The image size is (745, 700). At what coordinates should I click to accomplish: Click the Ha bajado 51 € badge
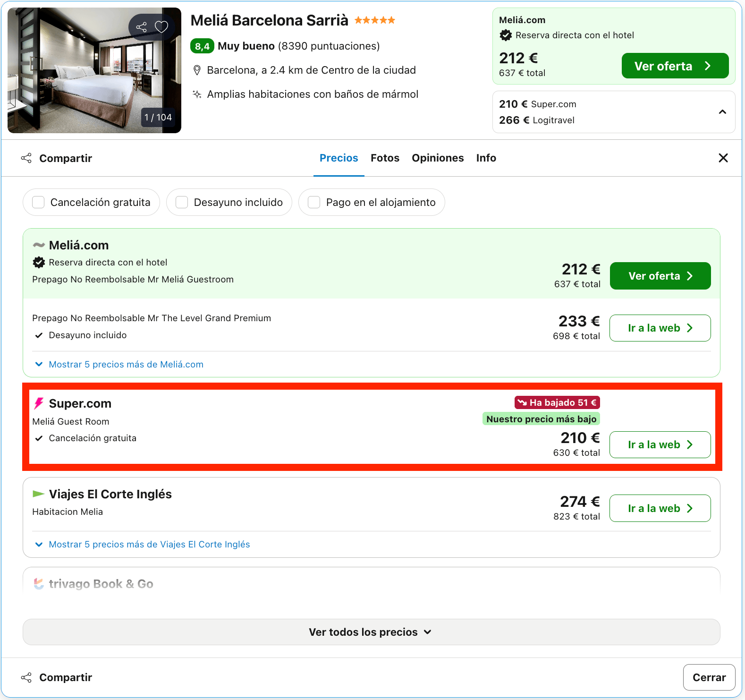tap(557, 402)
